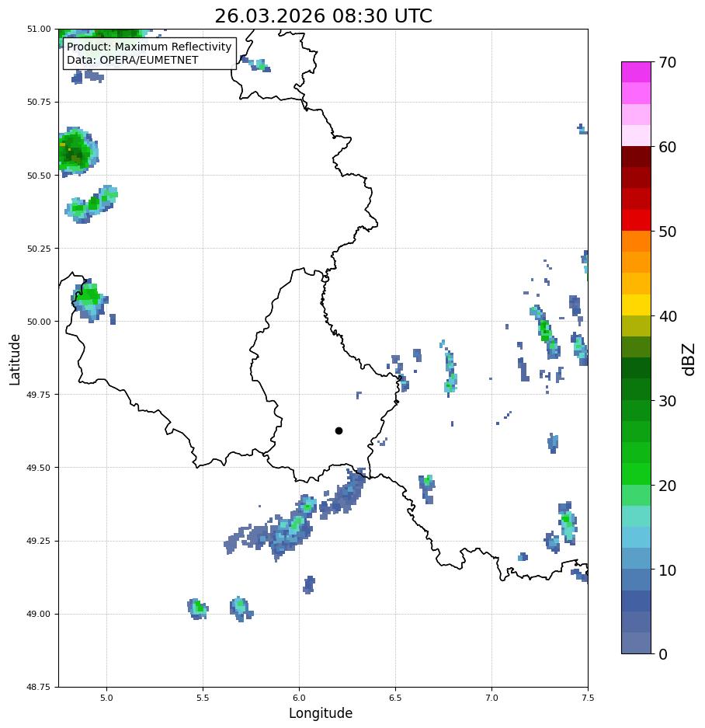Click the latitude tick label 49.00
This screenshot has width=705, height=728.
coord(39,614)
